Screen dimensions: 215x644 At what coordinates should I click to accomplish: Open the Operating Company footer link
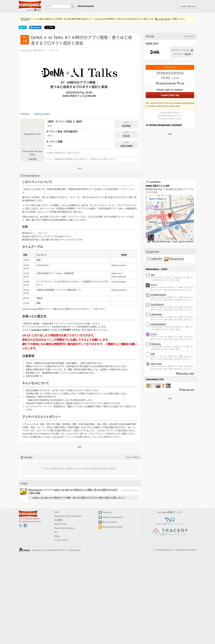click(x=64, y=528)
